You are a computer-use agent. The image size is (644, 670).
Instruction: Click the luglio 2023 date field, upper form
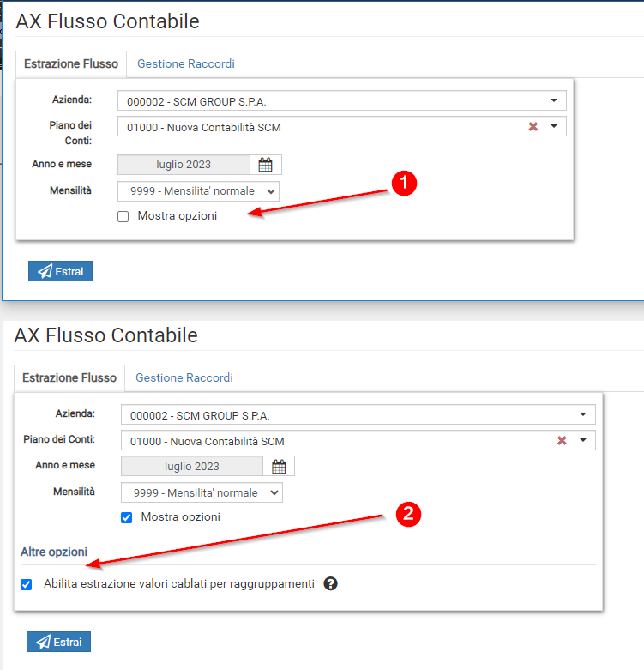(x=184, y=165)
